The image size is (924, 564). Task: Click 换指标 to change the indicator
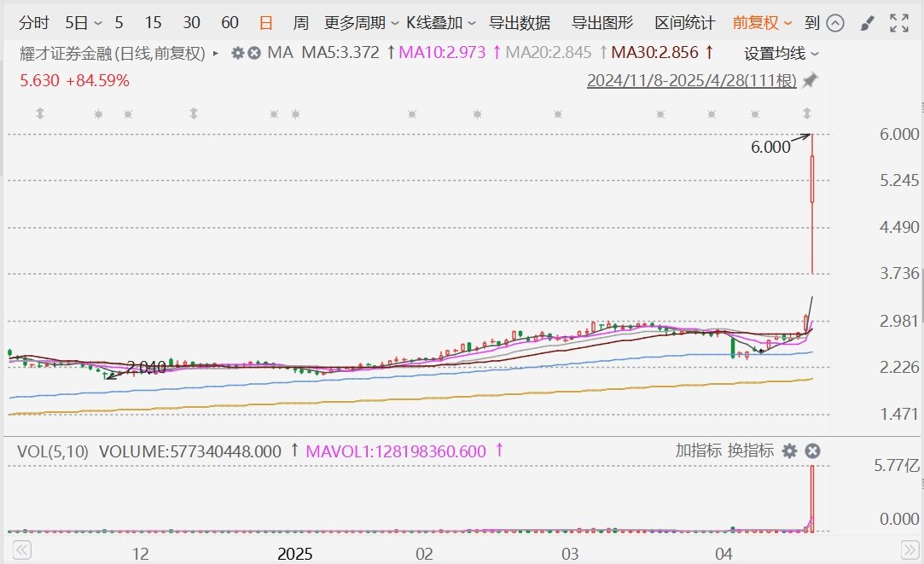pos(750,451)
